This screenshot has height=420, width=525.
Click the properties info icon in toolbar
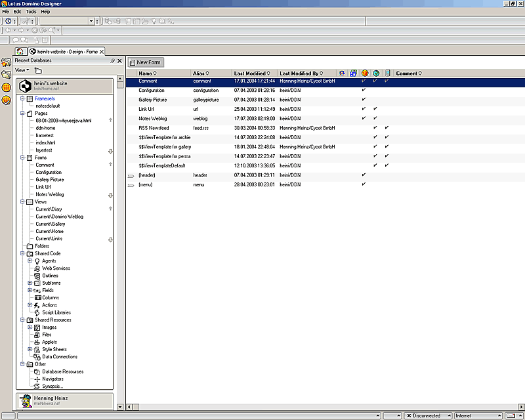point(9,21)
